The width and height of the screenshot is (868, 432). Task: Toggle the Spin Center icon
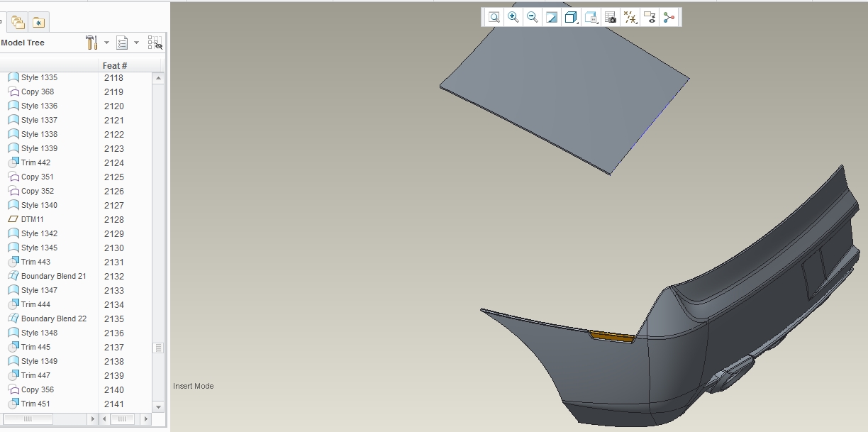click(669, 17)
